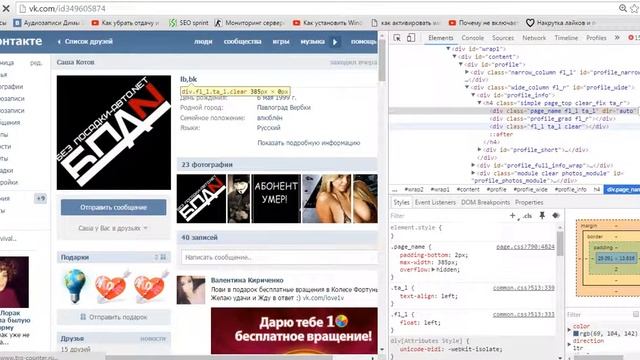Switch to the Elements tab
Viewport: 640px width, 360px height.
click(x=441, y=38)
